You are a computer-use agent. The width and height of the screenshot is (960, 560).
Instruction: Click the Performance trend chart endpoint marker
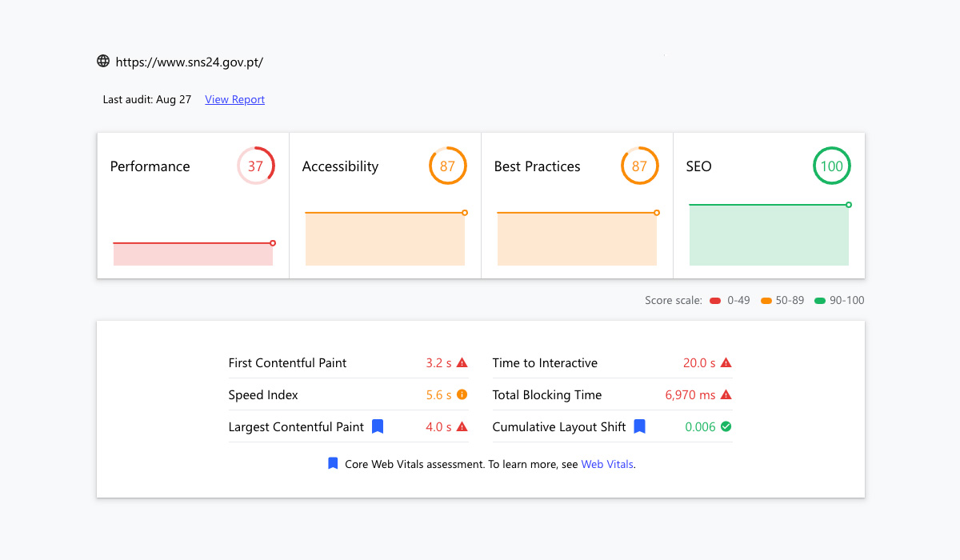click(273, 243)
